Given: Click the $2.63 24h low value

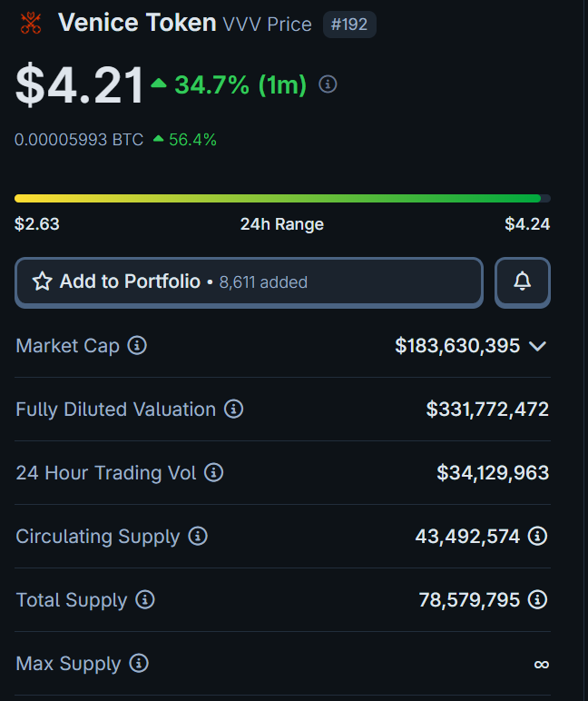Looking at the screenshot, I should click(37, 224).
